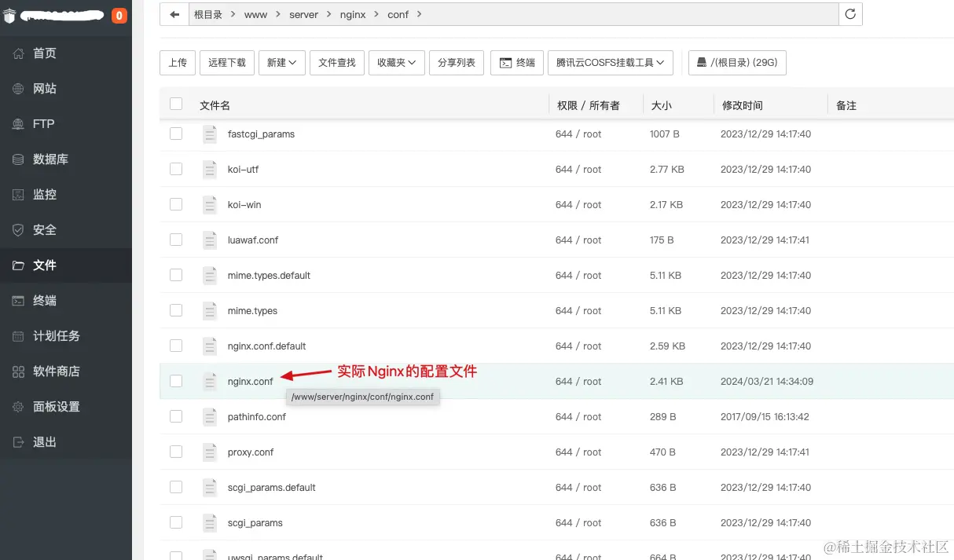Click the 远程下载 button

point(227,63)
